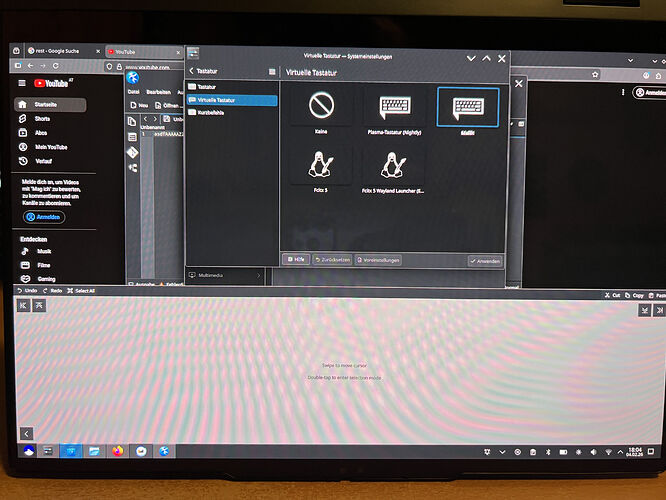Select the Fcitx 5 keyboard option

click(x=321, y=168)
